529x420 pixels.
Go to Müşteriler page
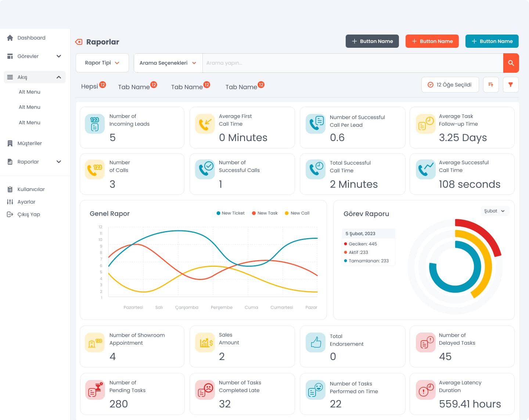click(29, 143)
